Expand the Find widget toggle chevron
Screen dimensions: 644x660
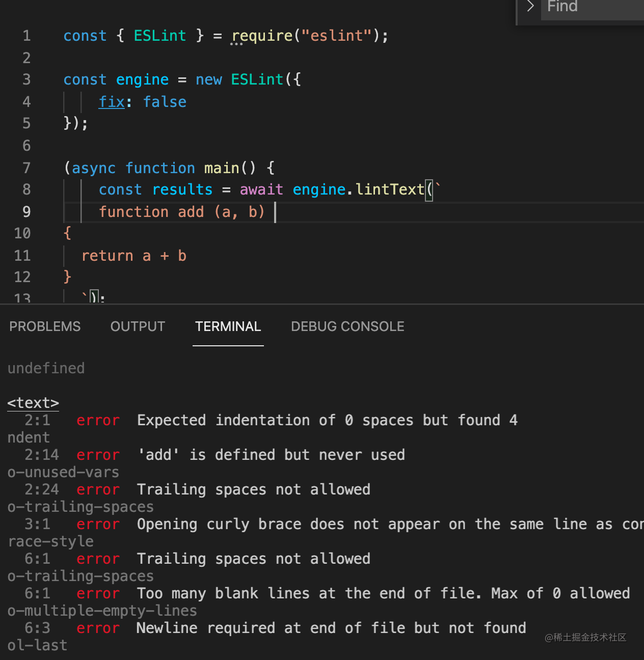pos(530,7)
